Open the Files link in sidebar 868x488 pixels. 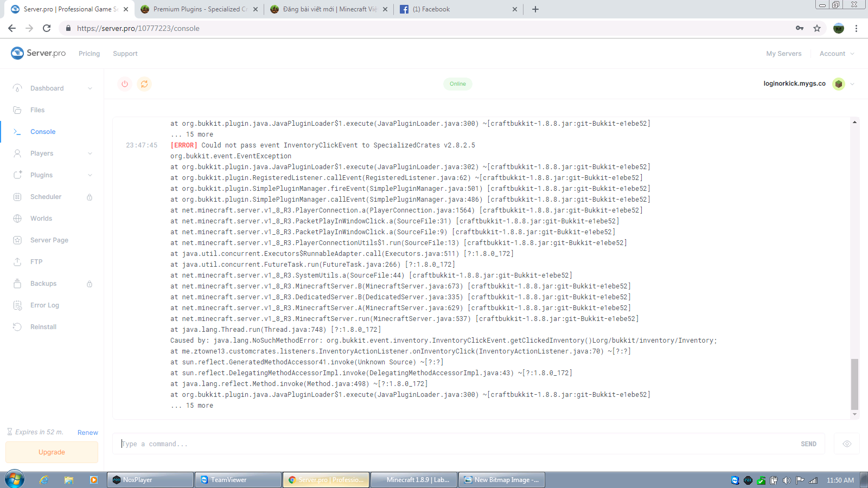coord(37,110)
